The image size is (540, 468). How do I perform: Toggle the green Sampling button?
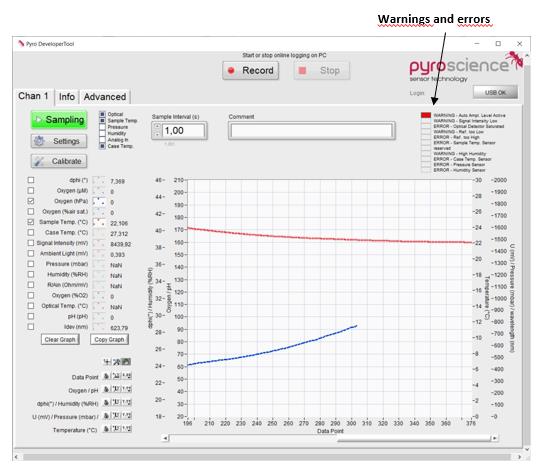(59, 120)
